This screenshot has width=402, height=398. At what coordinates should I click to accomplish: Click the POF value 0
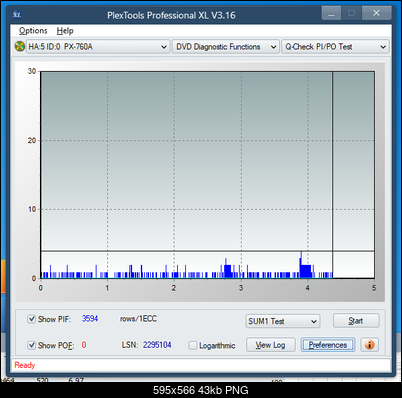(x=84, y=345)
